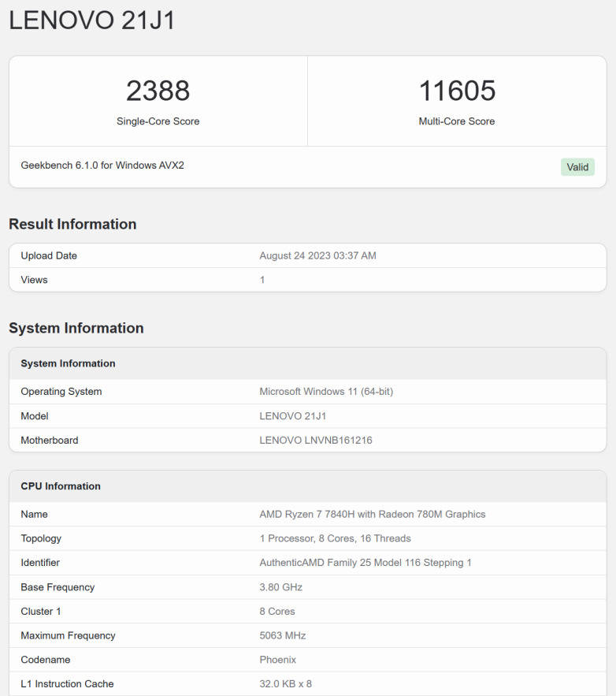
Task: Click the Cluster 1 row label
Action: 41,611
